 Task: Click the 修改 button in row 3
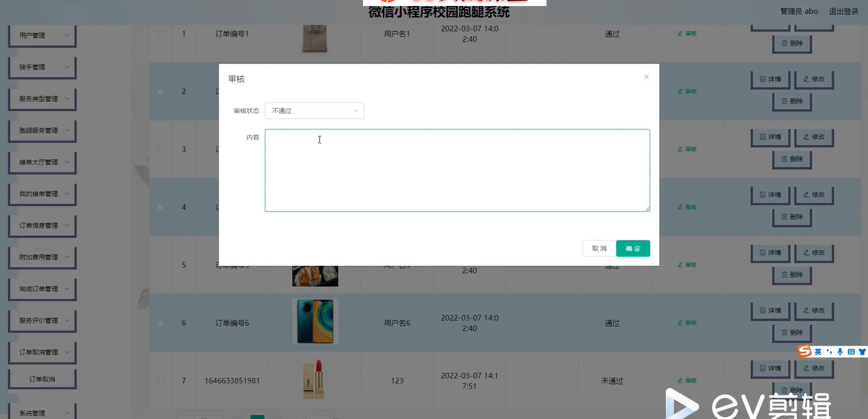pos(814,137)
